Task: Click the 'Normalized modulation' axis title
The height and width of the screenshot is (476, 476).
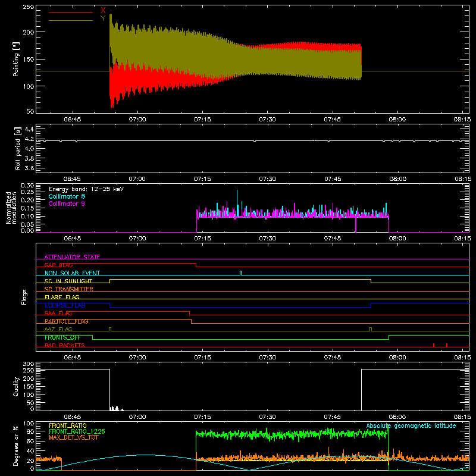Action: pos(12,208)
